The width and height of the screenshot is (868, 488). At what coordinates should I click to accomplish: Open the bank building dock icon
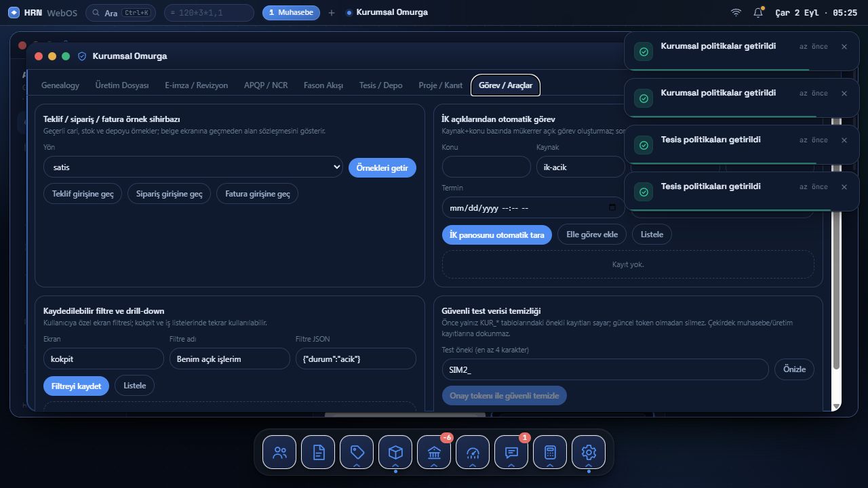tap(434, 452)
